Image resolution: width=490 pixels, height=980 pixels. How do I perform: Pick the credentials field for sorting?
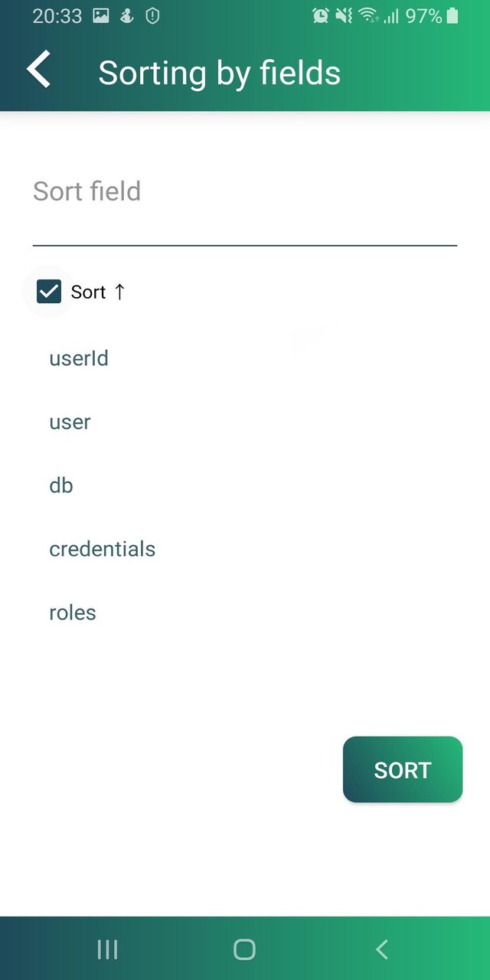point(102,548)
